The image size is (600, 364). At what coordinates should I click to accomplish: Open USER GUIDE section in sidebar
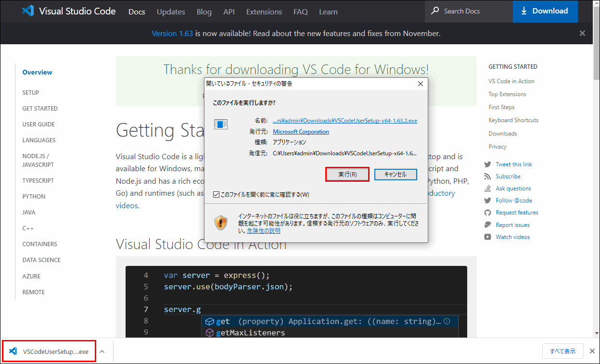pos(38,124)
